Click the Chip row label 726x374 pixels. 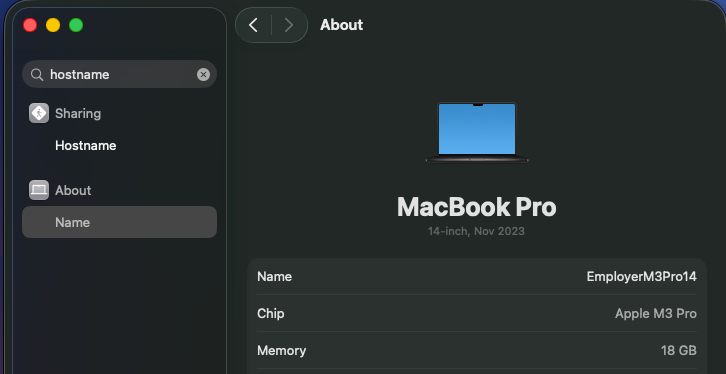coord(271,314)
